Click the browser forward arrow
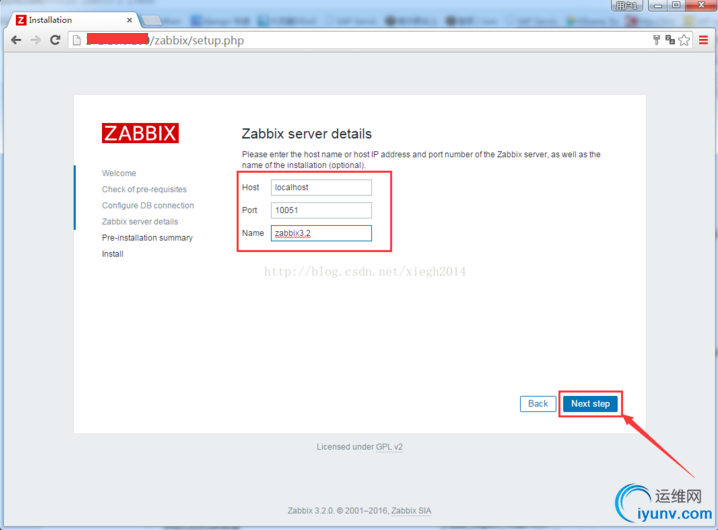 click(x=35, y=40)
